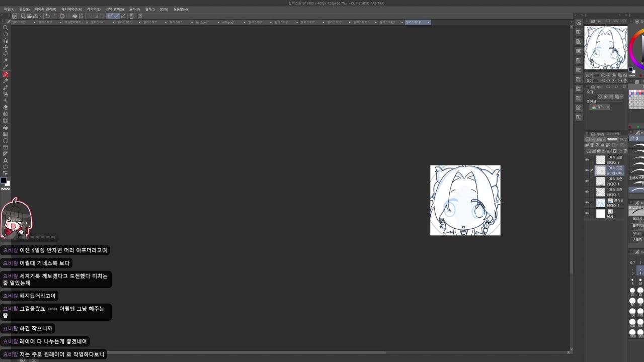This screenshot has height=362, width=644.
Task: Switch to the test2.png document tab
Action: (202, 22)
